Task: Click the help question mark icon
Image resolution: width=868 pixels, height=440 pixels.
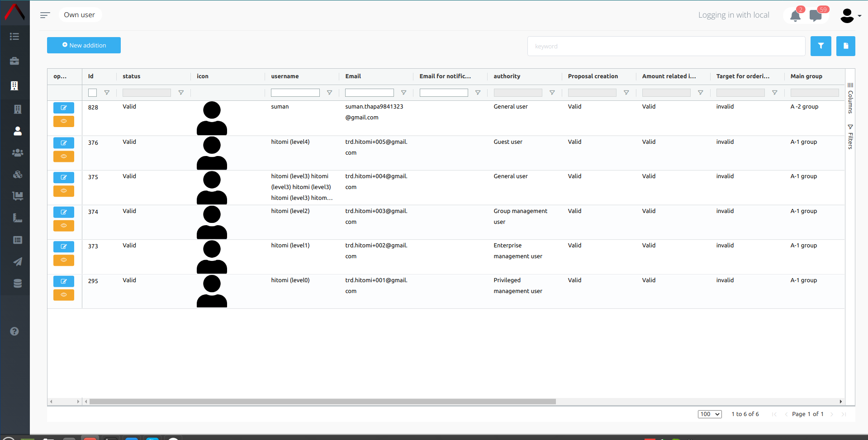Action: [14, 331]
